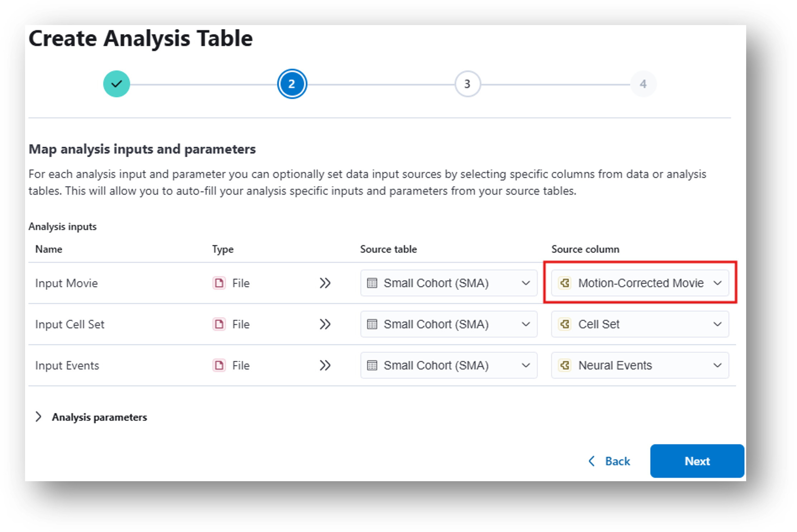
Task: Open the Motion-Corrected Movie source column dropdown
Action: click(640, 283)
